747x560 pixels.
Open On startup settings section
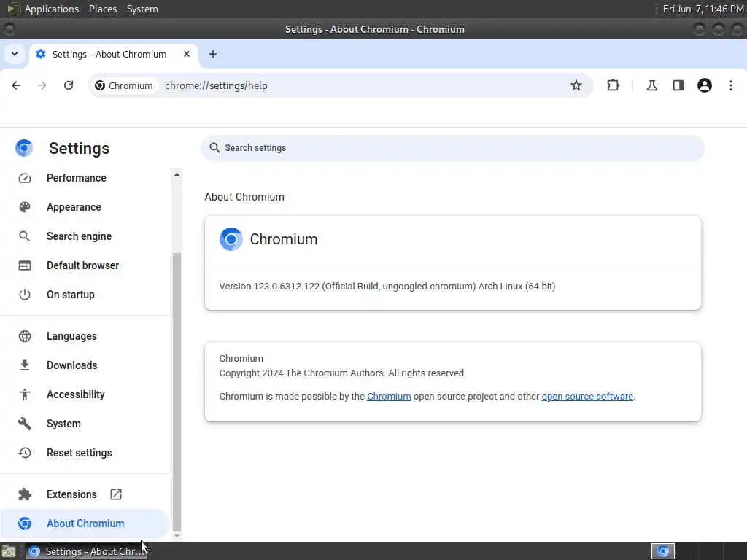coord(71,295)
